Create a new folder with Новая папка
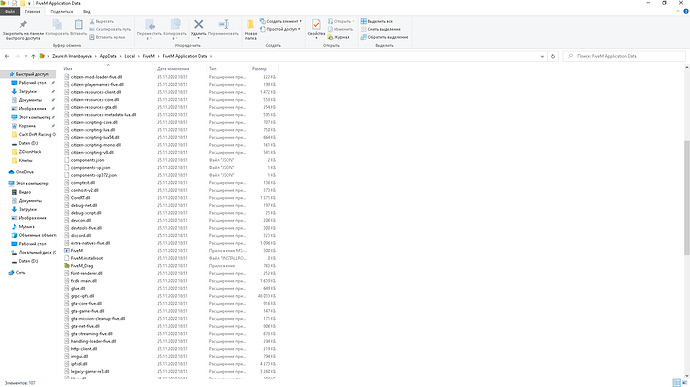Viewport: 690px width, 387px height. pyautogui.click(x=250, y=29)
